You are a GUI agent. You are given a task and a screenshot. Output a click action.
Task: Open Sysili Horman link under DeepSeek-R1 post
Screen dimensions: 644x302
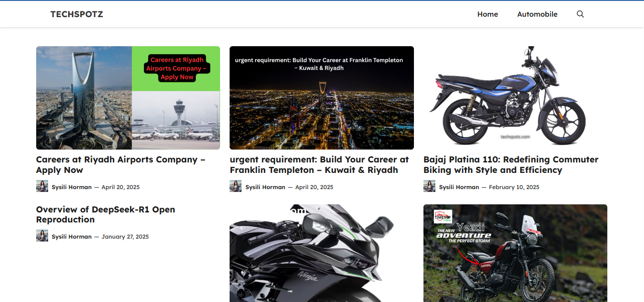point(71,237)
